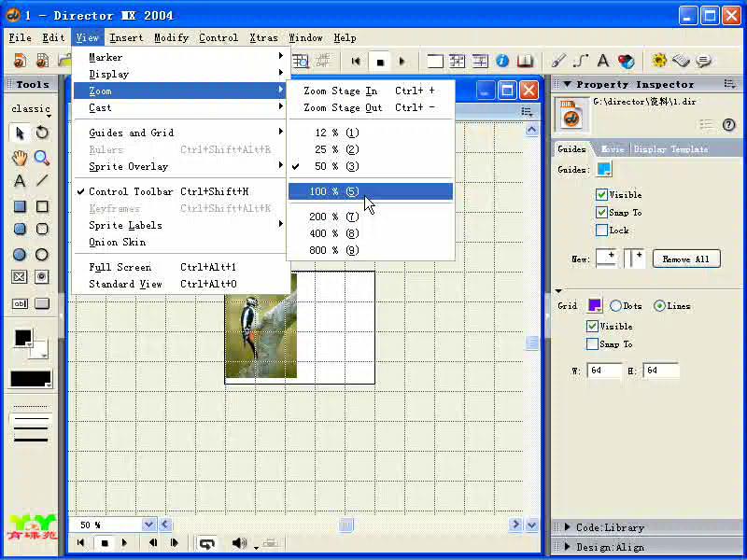The height and width of the screenshot is (560, 747).
Task: Choose Zoom Stage In
Action: coord(371,91)
